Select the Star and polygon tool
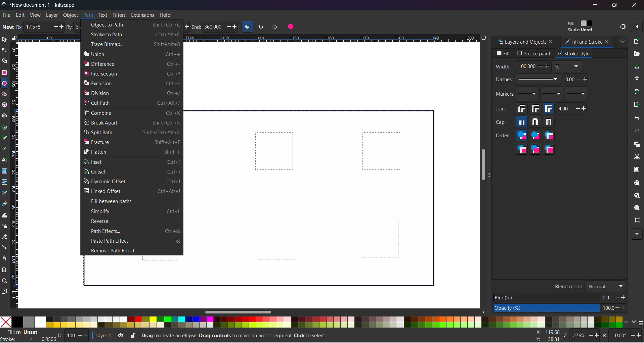Screen dimensions: 644x343 (4, 94)
